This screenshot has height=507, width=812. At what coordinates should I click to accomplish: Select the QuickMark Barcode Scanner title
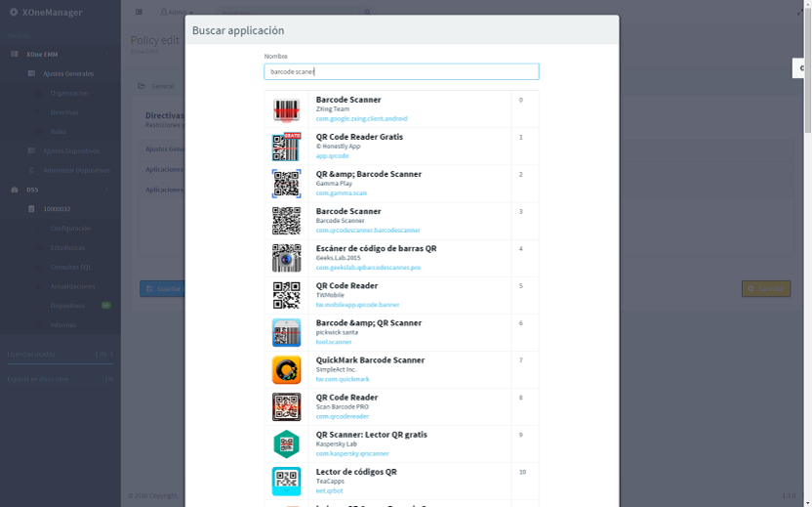coord(370,359)
